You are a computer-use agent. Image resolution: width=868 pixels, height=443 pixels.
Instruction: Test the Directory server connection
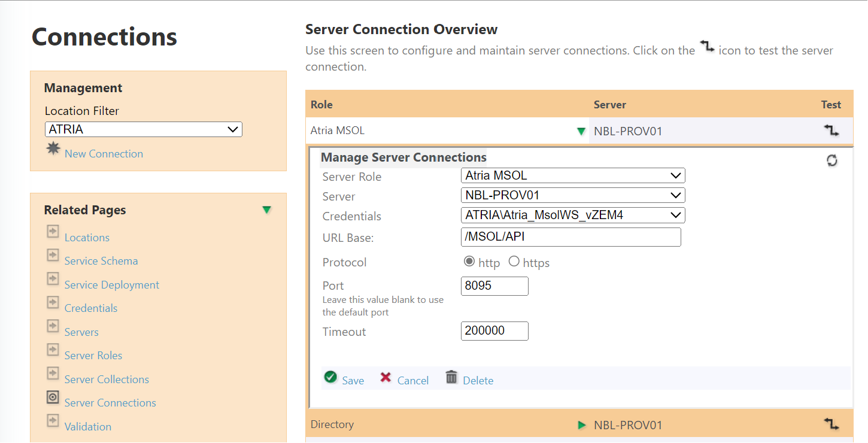pos(831,424)
